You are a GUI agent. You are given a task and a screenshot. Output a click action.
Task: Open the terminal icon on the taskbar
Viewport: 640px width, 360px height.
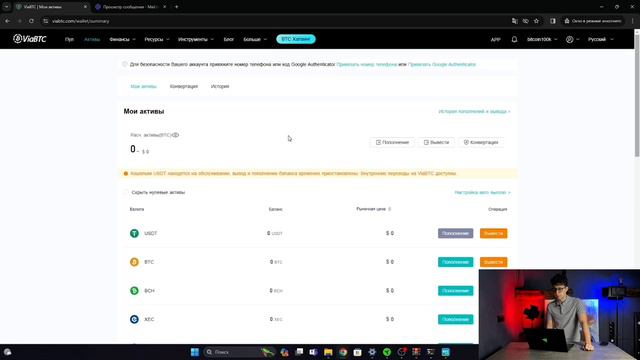[431, 352]
